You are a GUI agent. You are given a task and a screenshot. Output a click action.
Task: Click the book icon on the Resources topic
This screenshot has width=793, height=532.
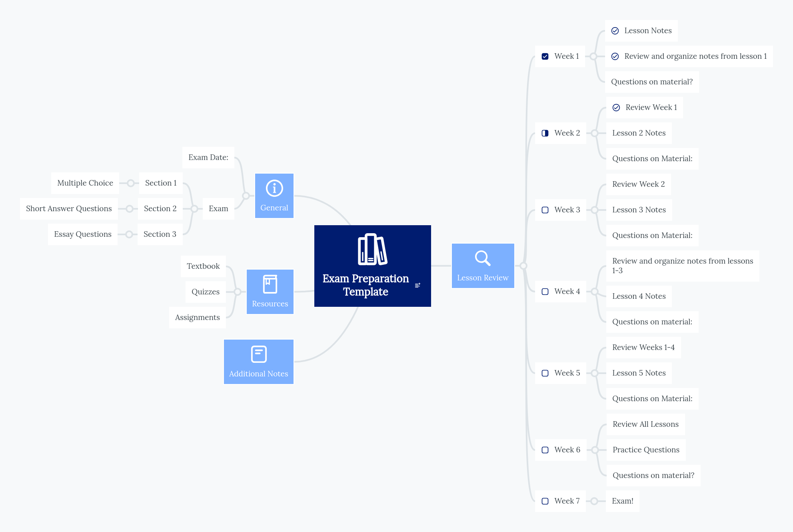click(270, 284)
